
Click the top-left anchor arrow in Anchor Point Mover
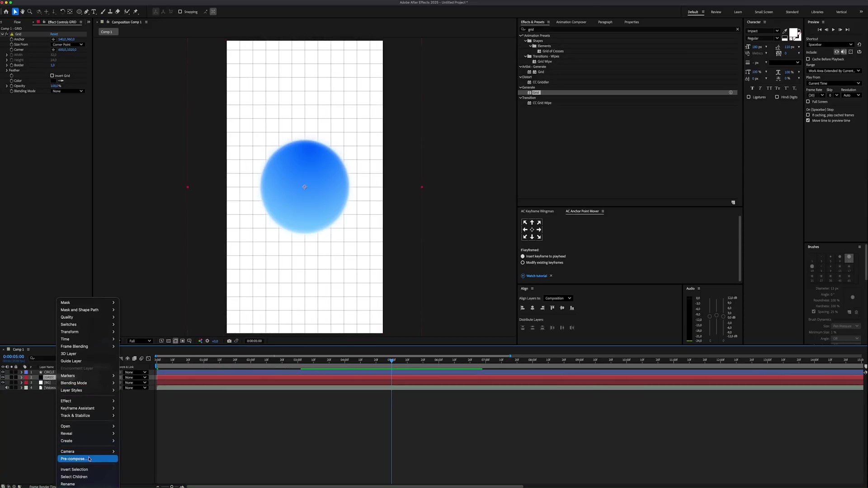point(525,222)
